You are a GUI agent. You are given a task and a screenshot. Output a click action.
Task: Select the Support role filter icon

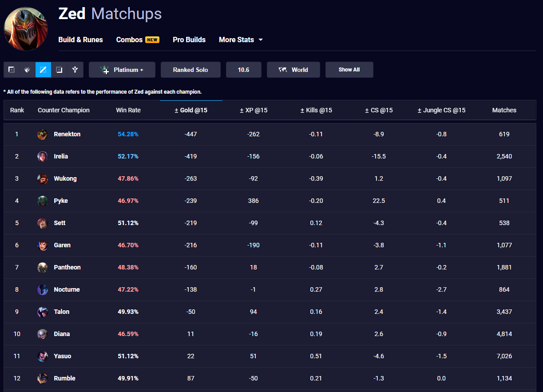tap(75, 70)
